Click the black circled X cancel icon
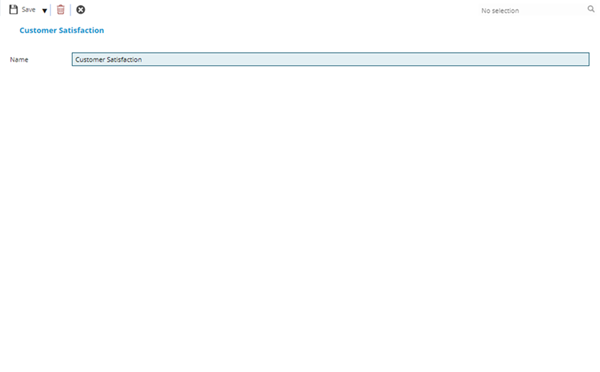Image resolution: width=600 pixels, height=372 pixels. (x=80, y=10)
